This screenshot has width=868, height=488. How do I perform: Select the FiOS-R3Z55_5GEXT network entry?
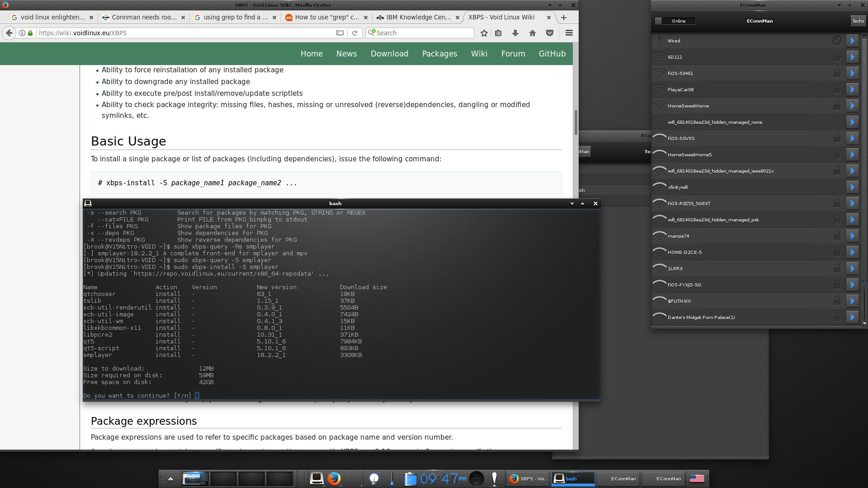[x=748, y=203]
